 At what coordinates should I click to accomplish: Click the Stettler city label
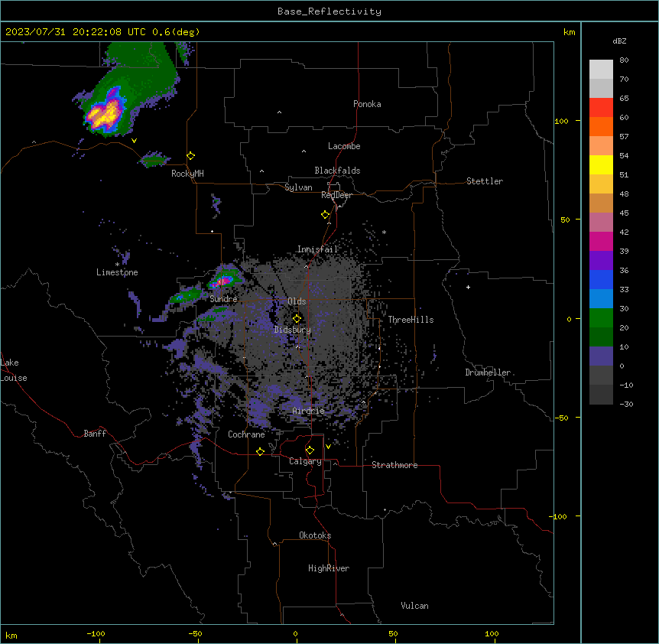point(485,181)
